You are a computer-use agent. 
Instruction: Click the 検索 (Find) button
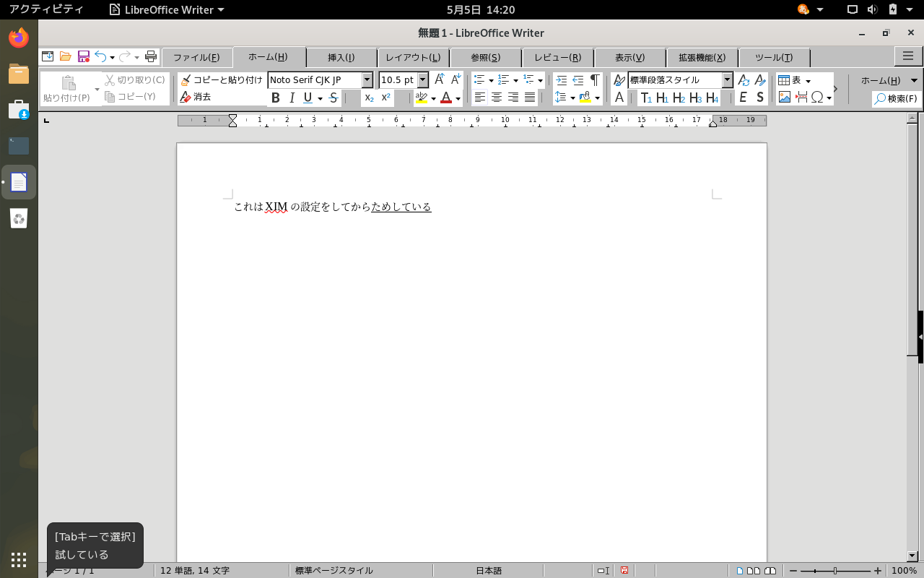coord(897,98)
